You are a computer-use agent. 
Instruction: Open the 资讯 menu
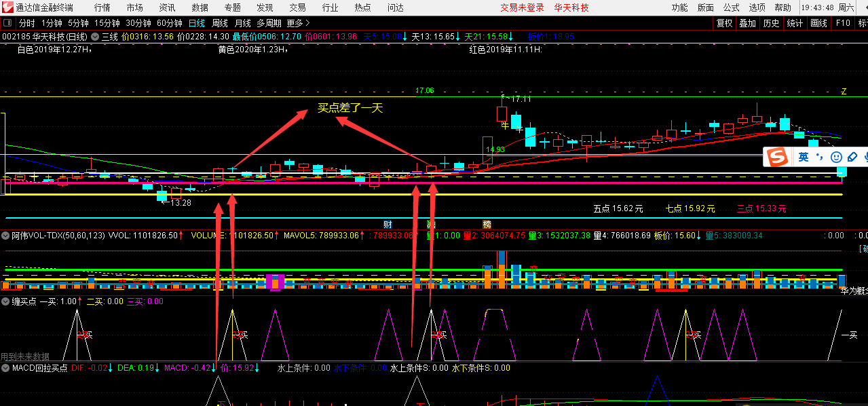click(167, 7)
